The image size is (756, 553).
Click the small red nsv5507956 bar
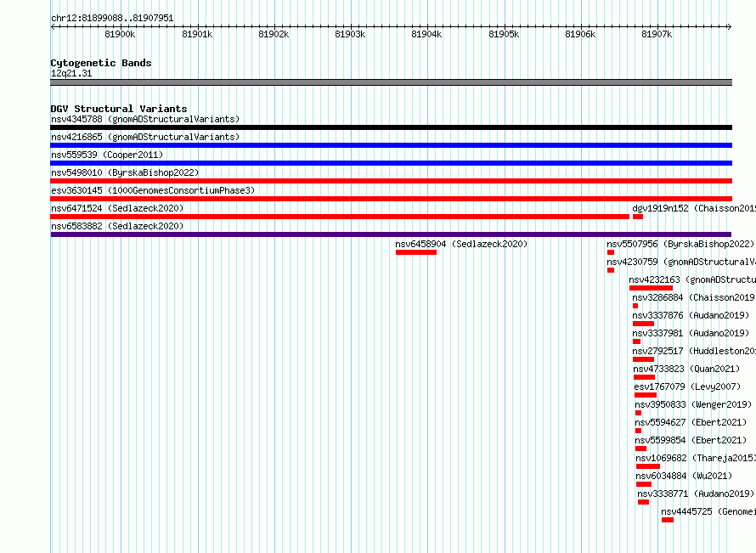tap(611, 252)
